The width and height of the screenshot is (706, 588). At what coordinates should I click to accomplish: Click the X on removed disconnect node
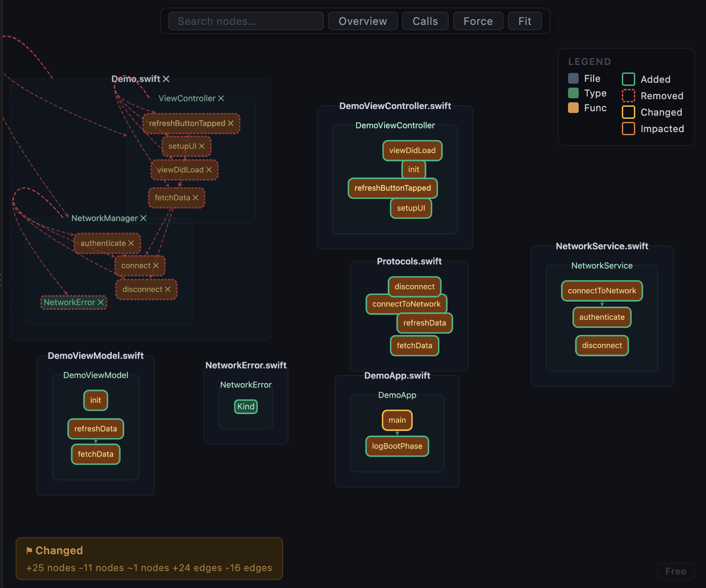click(167, 289)
